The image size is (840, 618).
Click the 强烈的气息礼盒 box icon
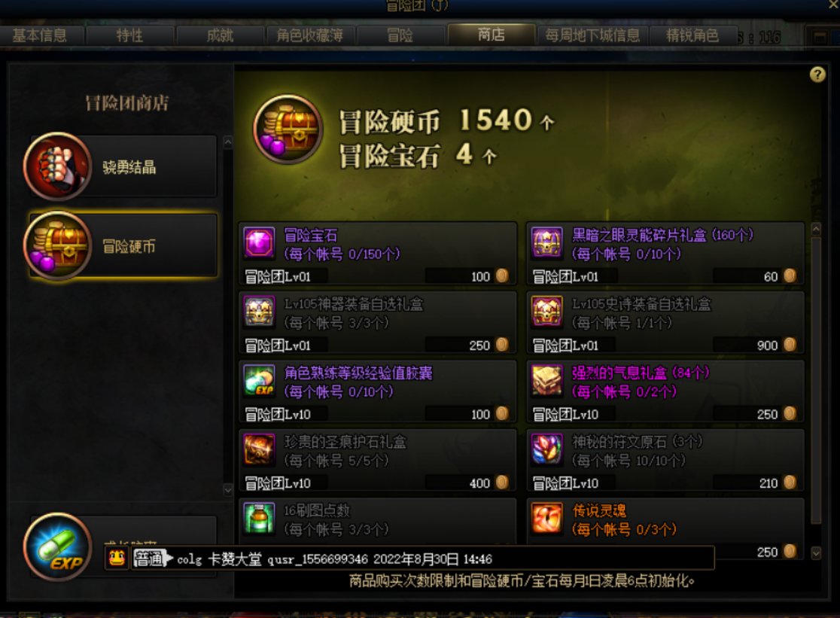tap(546, 381)
